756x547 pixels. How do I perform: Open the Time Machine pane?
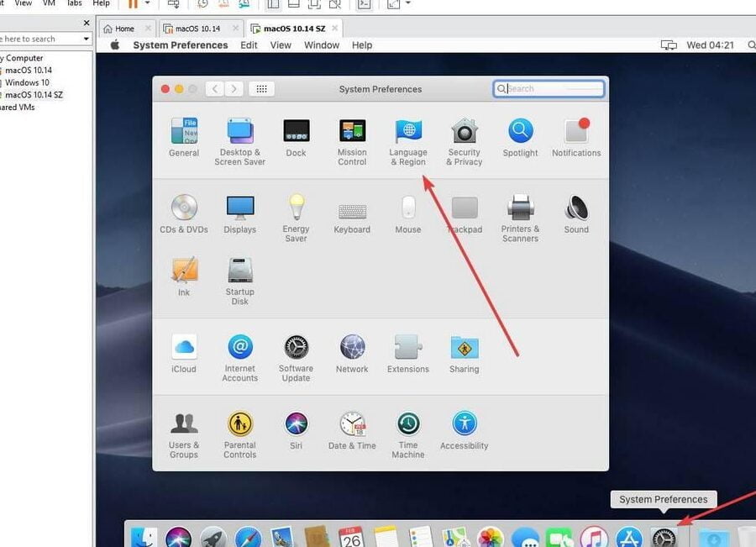coord(408,424)
